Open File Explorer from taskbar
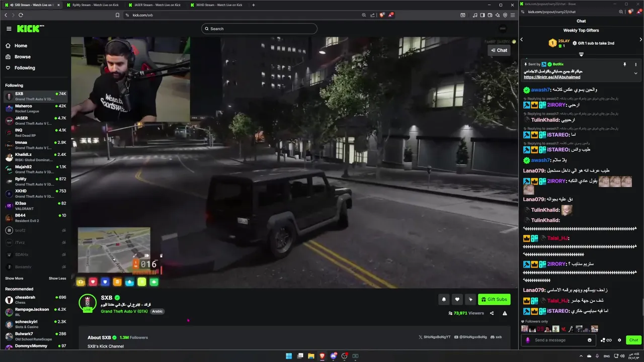The width and height of the screenshot is (644, 362). pos(311,356)
